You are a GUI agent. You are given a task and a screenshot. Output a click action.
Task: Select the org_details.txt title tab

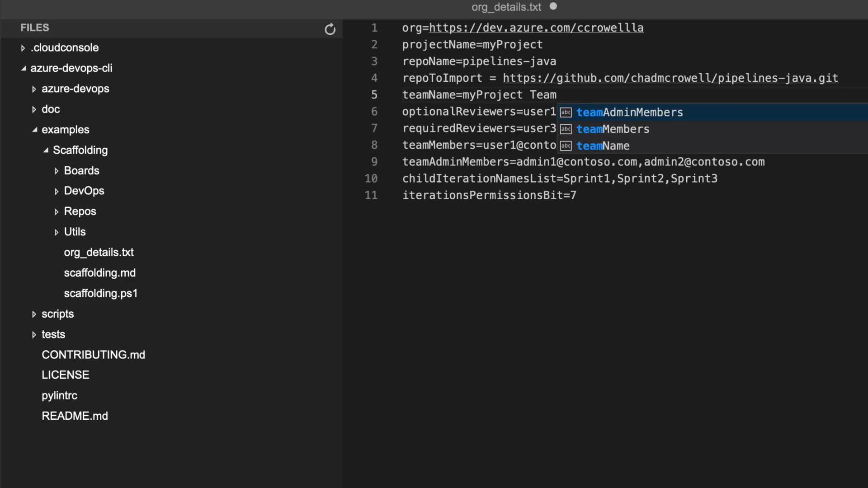coord(506,7)
